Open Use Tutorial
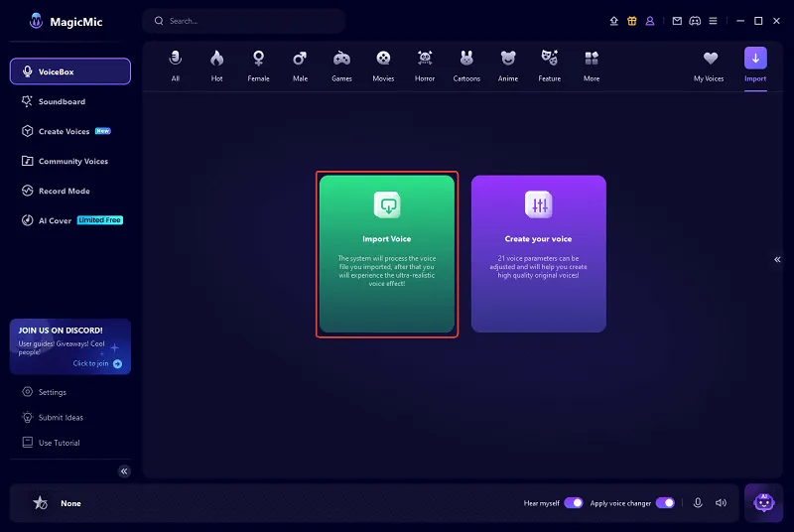 [52, 443]
